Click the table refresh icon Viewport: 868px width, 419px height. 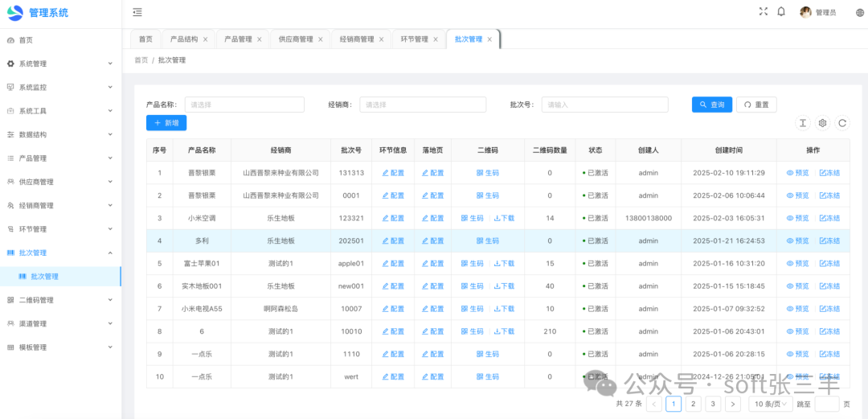pos(842,123)
